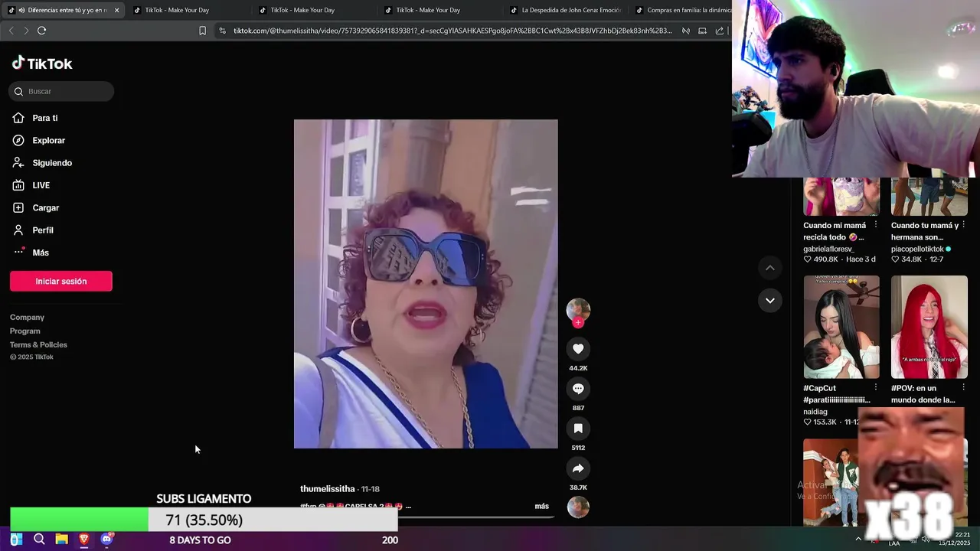The width and height of the screenshot is (980, 551).
Task: Open the Terms & Policies link
Action: 38,344
